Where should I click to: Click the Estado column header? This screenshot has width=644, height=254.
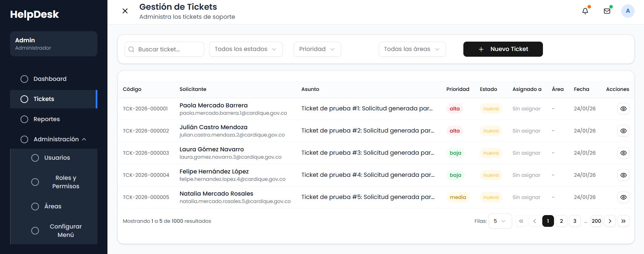point(488,89)
